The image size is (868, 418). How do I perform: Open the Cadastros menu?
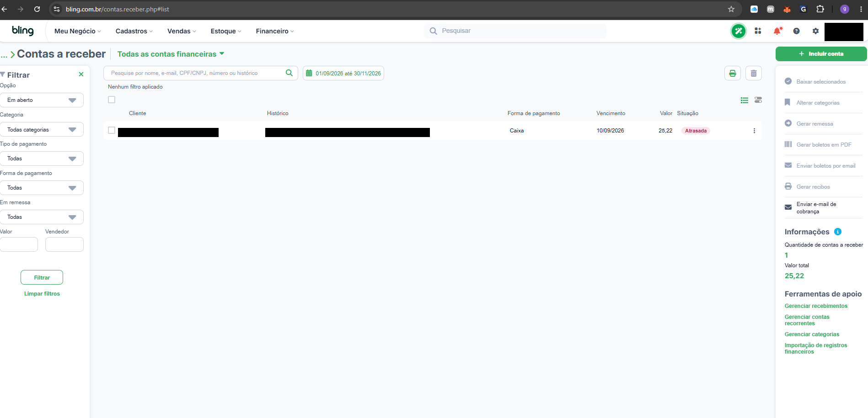click(134, 31)
